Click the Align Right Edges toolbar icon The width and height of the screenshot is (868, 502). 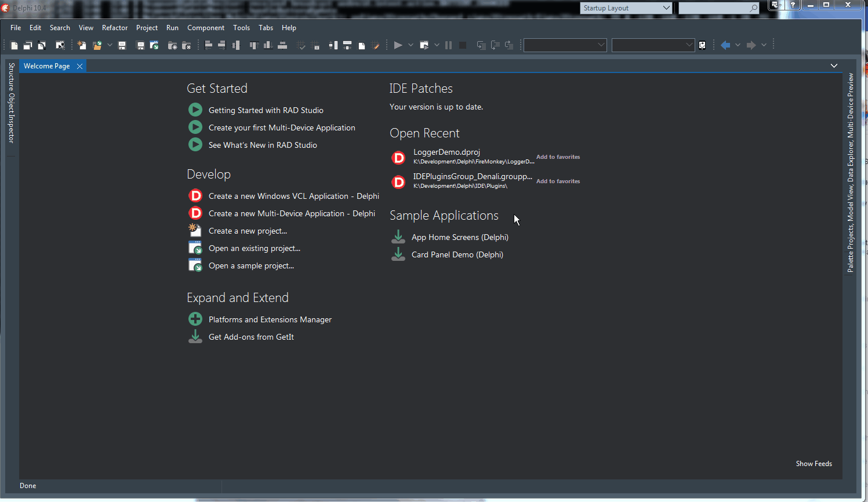coord(222,45)
